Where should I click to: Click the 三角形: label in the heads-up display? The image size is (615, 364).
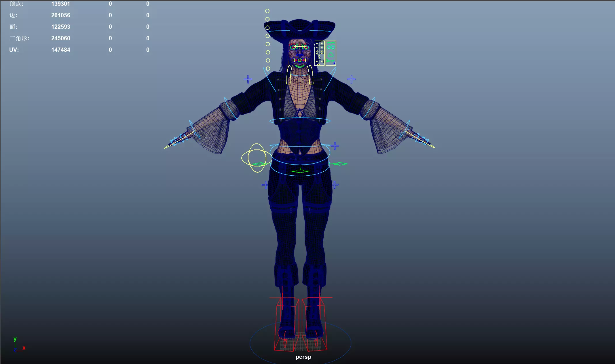(x=19, y=38)
